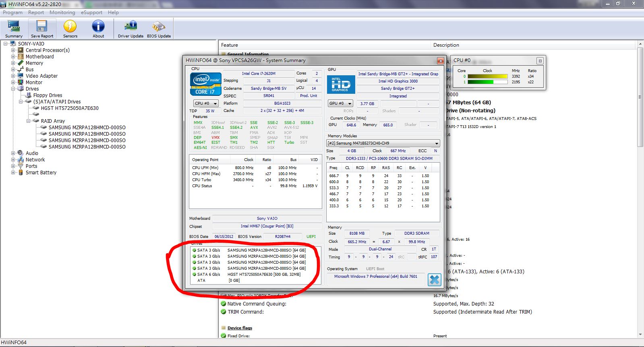Click the Intel Core i7 logo
The width and height of the screenshot is (644, 347).
click(x=205, y=85)
